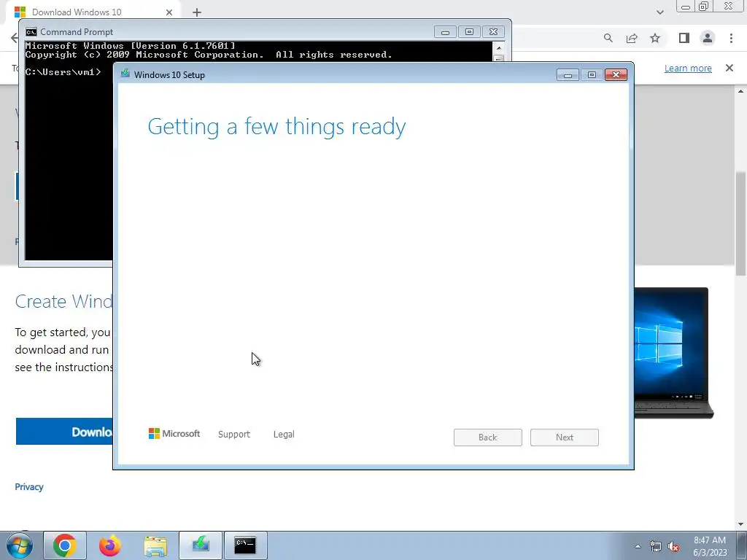This screenshot has height=560, width=747.
Task: Click the Chrome page vertical scrollbar thumb
Action: 740,223
